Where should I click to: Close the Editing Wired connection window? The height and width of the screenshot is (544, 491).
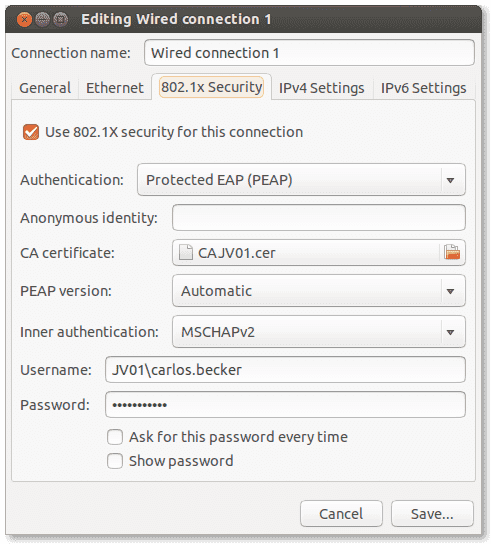click(24, 19)
